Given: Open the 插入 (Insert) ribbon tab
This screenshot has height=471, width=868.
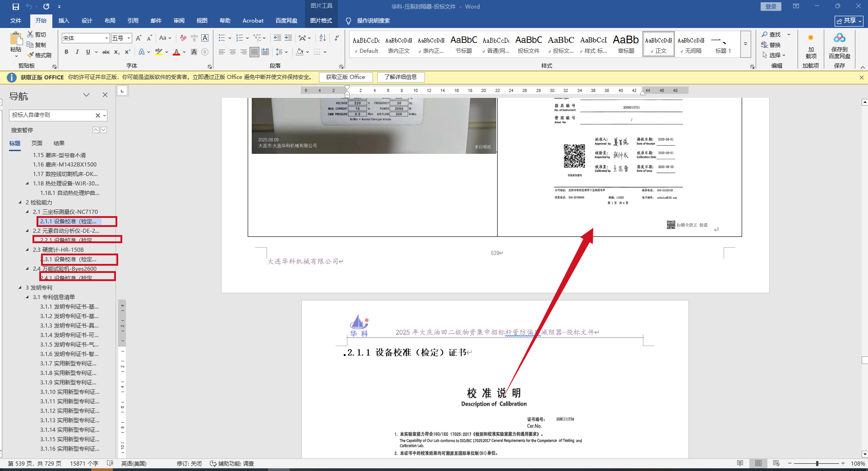Looking at the screenshot, I should (64, 20).
